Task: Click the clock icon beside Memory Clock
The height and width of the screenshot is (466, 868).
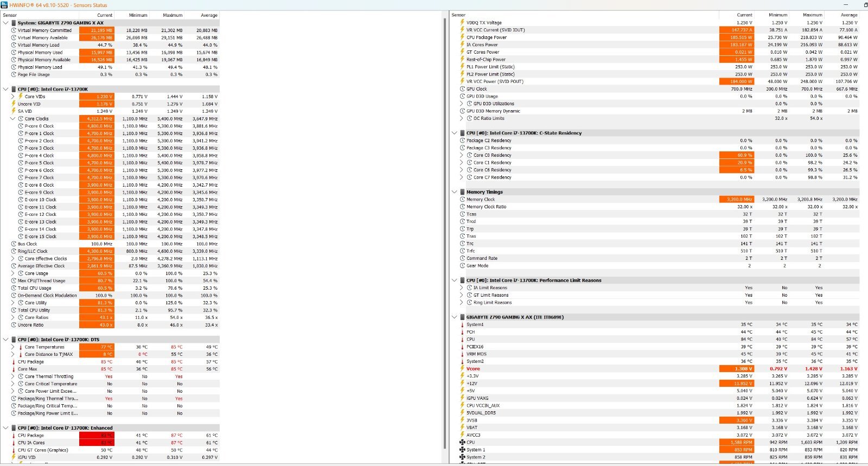Action: point(462,199)
